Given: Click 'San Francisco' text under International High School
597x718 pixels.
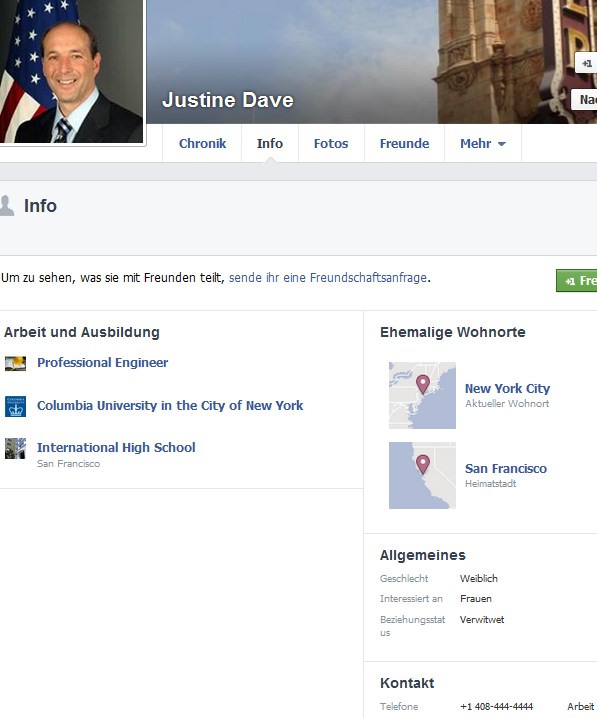Looking at the screenshot, I should [68, 463].
